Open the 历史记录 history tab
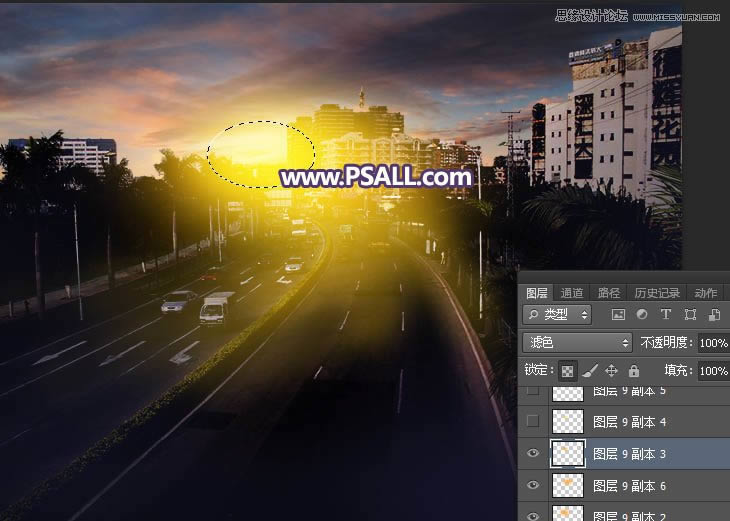 pos(656,293)
